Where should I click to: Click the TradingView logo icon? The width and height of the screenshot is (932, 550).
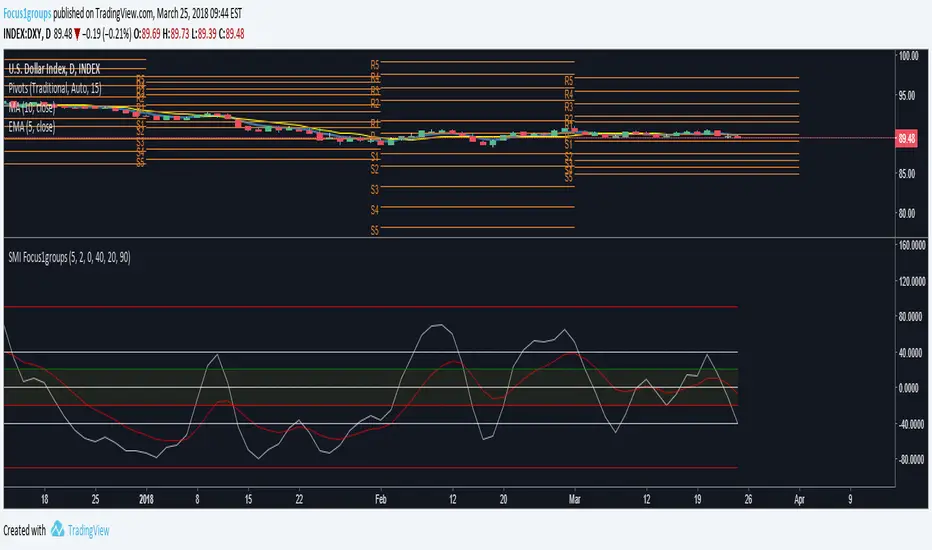(x=57, y=529)
